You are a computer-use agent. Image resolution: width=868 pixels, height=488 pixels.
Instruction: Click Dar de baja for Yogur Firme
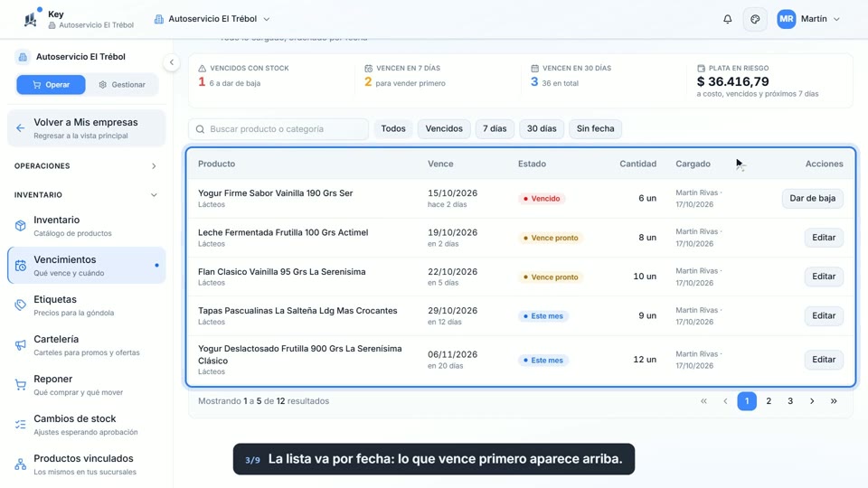(x=812, y=198)
